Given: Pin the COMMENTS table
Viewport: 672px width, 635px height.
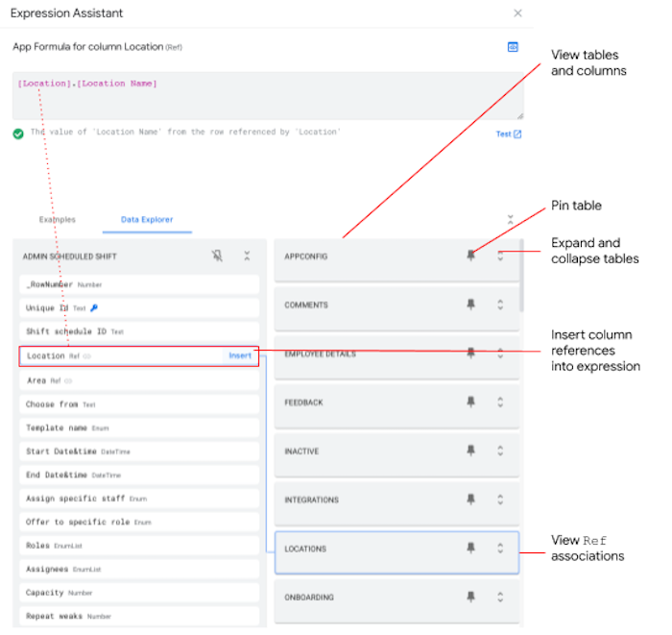Looking at the screenshot, I should click(470, 305).
